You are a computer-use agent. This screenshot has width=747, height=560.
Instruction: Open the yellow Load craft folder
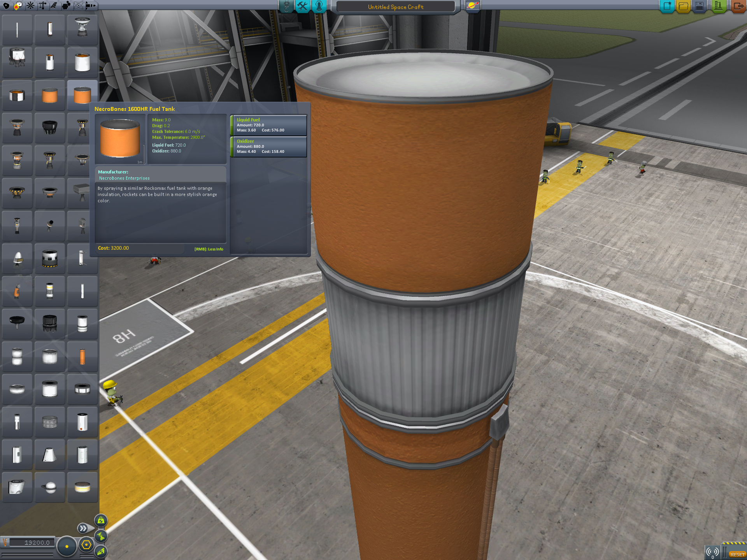tap(683, 6)
